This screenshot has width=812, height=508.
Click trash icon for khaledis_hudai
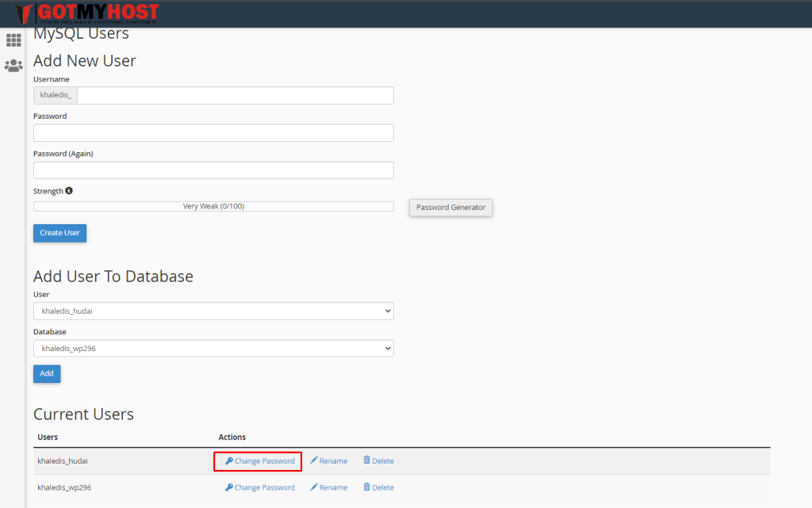(x=366, y=460)
